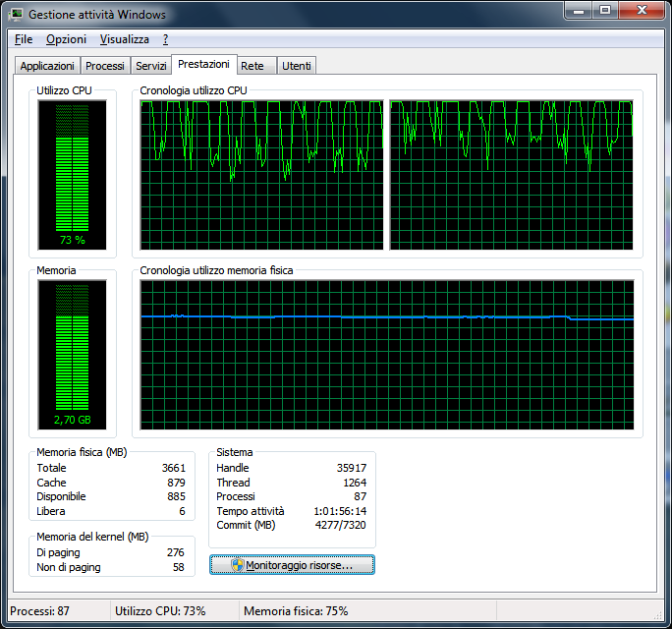Click the shield icon on Monitoraggio risorse button
This screenshot has width=672, height=629.
tap(237, 565)
